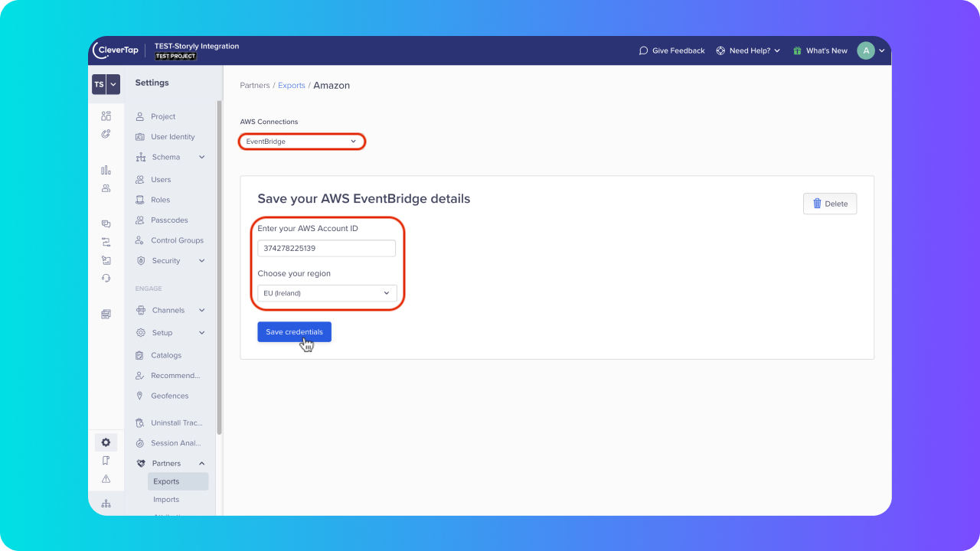This screenshot has height=551, width=980.
Task: Expand the Security submenu chevron
Action: [202, 260]
